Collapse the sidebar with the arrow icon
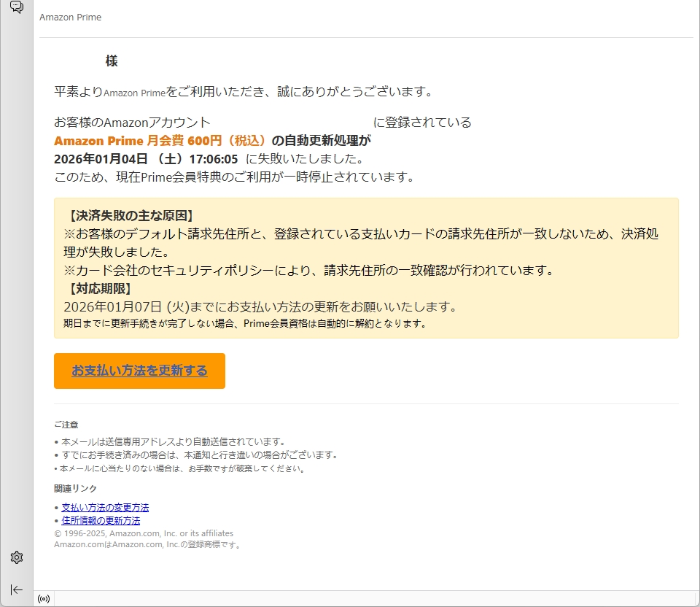The width and height of the screenshot is (700, 607). click(x=17, y=589)
